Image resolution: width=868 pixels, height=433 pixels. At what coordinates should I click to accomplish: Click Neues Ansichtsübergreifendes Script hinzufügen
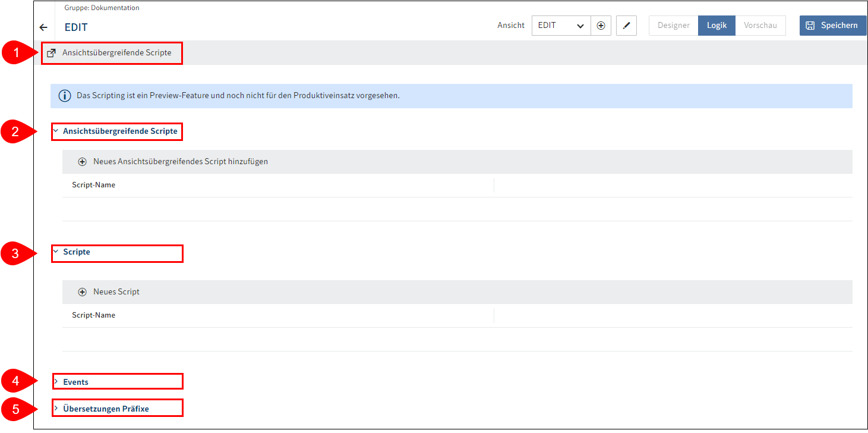(181, 162)
